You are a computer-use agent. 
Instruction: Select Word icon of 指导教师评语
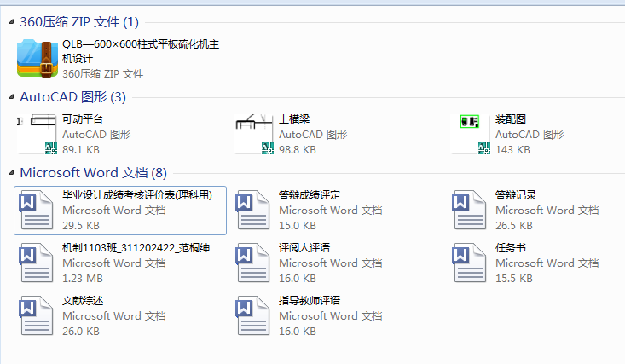tap(252, 315)
